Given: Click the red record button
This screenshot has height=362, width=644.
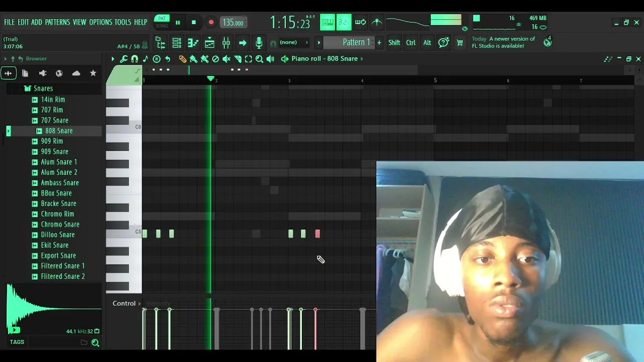Looking at the screenshot, I should click(211, 23).
